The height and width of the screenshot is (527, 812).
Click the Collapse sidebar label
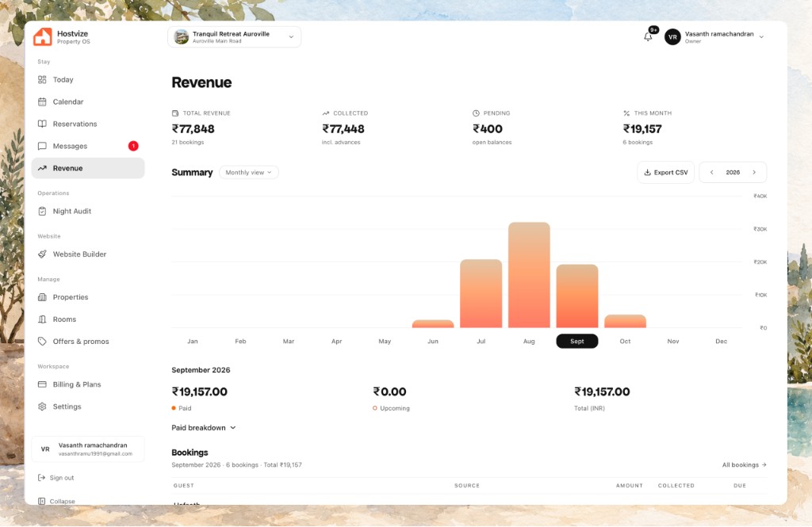click(62, 501)
